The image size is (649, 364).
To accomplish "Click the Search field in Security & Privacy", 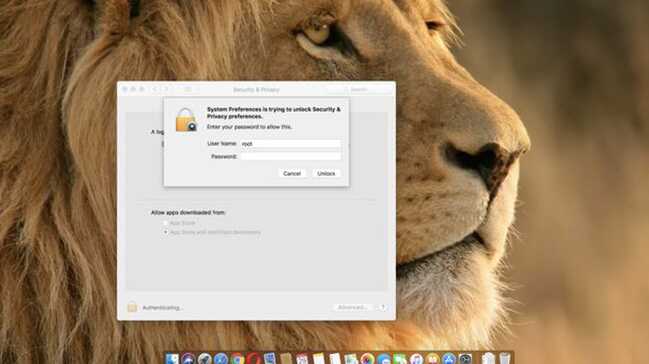I will coord(359,89).
